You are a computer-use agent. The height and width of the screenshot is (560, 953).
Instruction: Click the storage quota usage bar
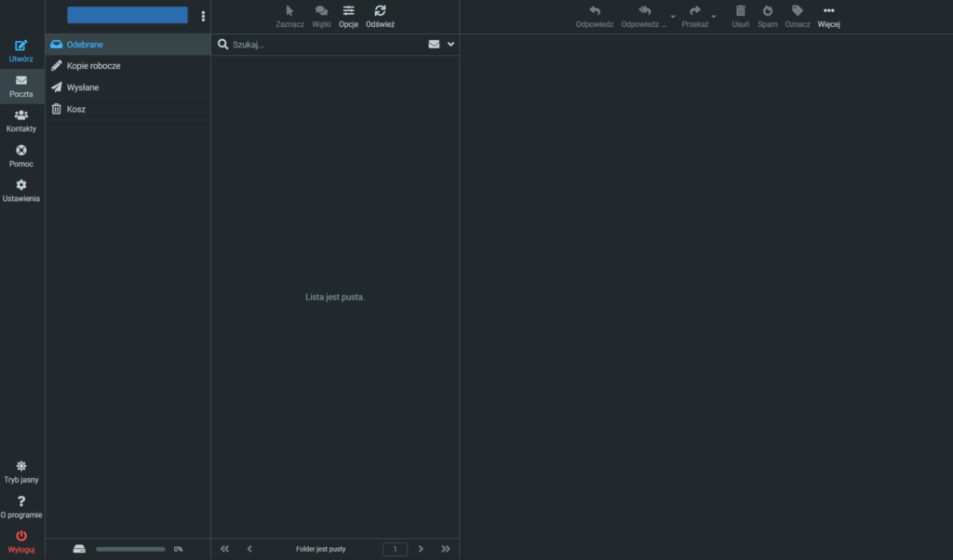click(x=130, y=549)
